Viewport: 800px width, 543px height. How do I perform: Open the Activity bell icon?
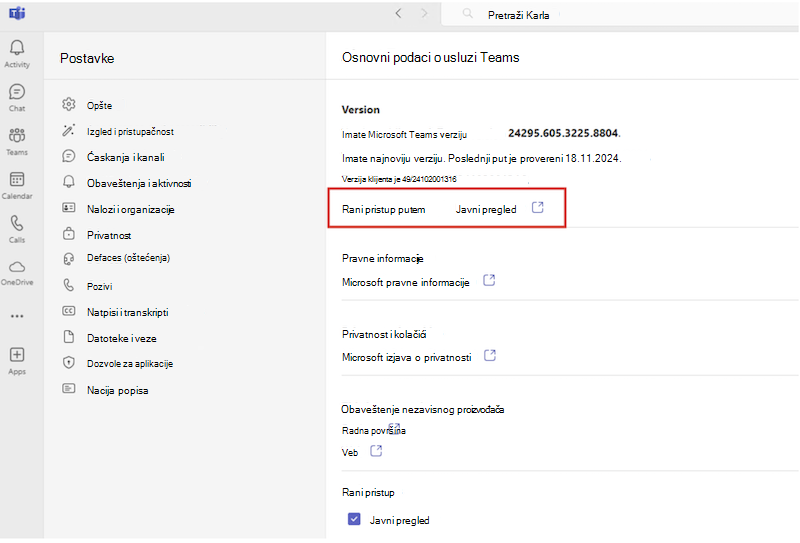pos(17,48)
